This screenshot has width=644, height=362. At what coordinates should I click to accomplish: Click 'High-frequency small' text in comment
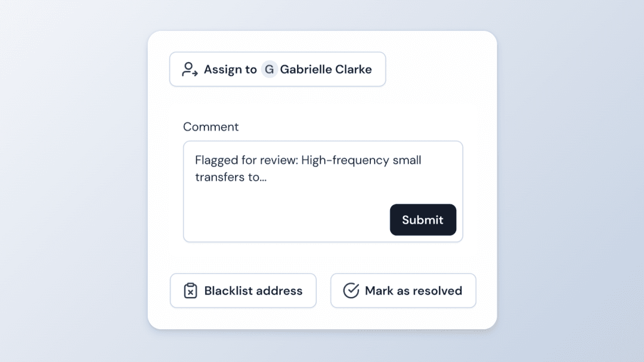(361, 160)
